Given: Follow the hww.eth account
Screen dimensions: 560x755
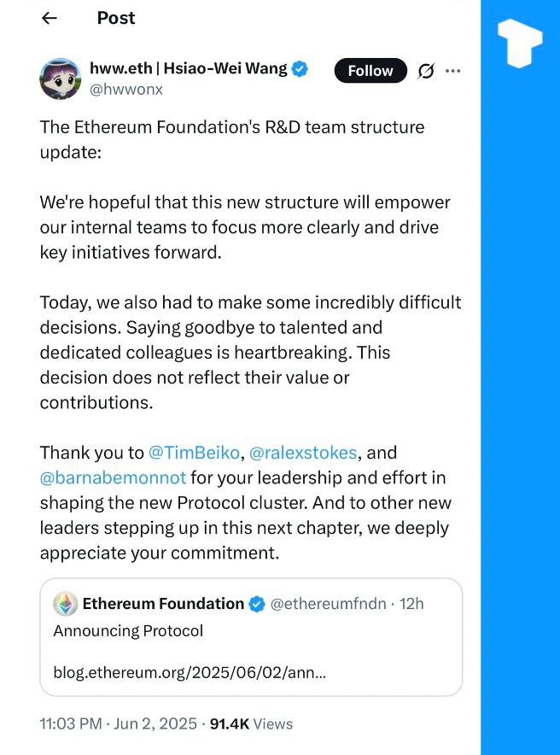Looking at the screenshot, I should pos(370,70).
